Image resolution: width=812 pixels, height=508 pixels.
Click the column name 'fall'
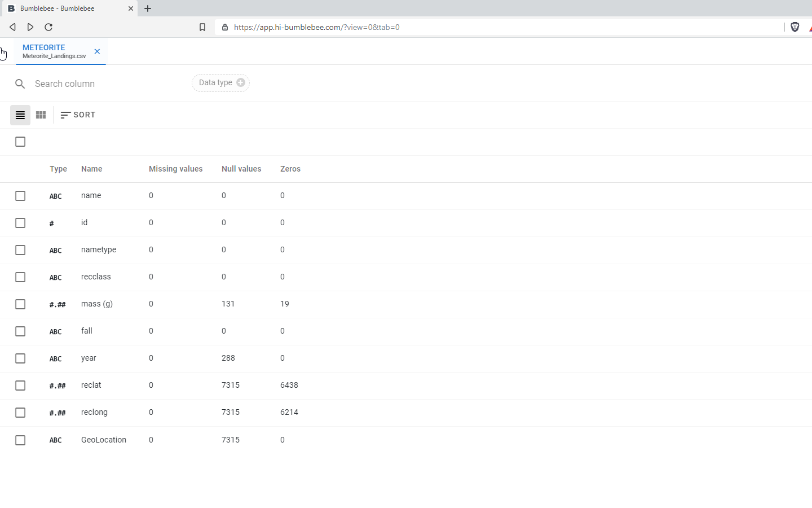pos(87,331)
